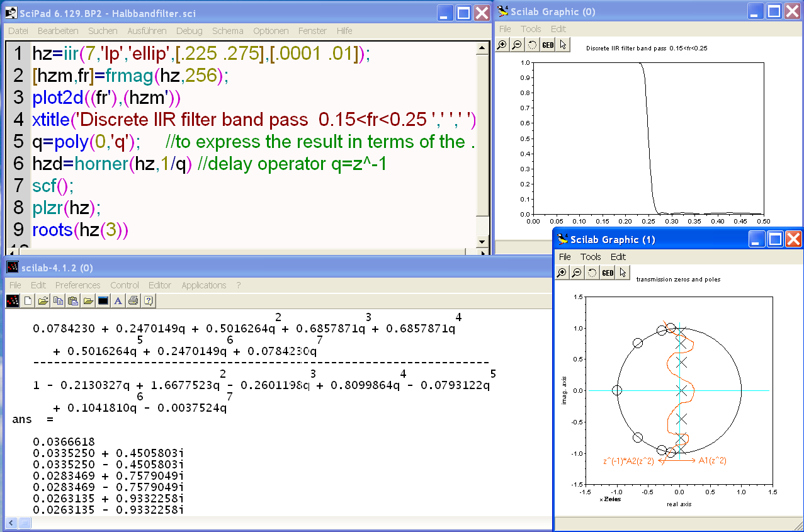This screenshot has height=532, width=804.
Task: Click new blank document icon in console toolbar
Action: tap(28, 301)
